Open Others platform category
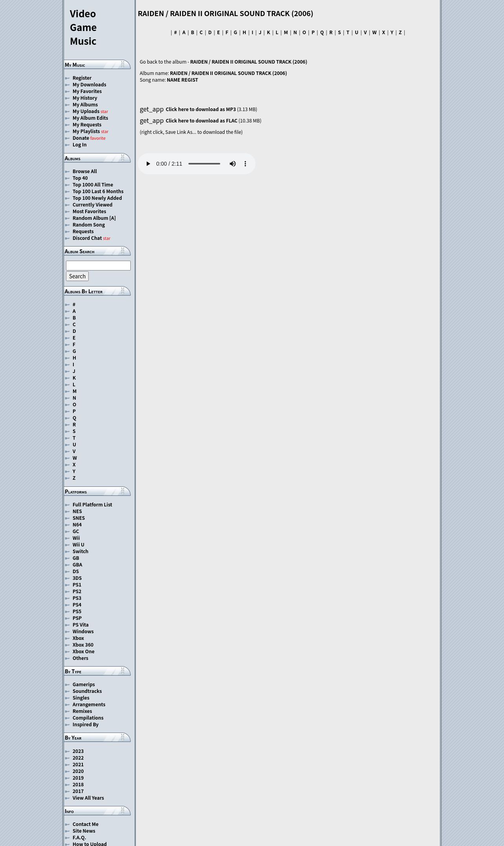The image size is (504, 846). tap(80, 658)
